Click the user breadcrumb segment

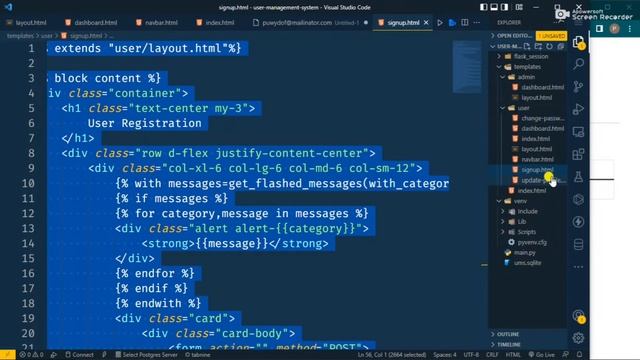click(47, 36)
